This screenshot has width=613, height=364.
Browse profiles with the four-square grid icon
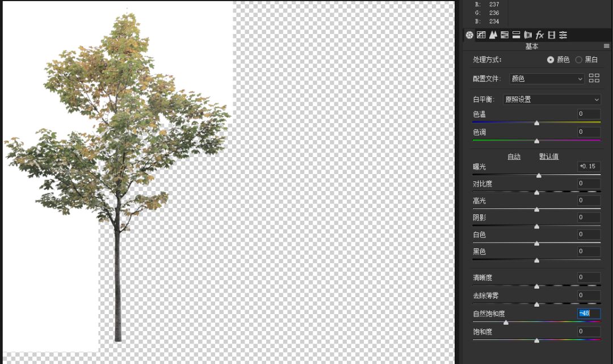(594, 79)
